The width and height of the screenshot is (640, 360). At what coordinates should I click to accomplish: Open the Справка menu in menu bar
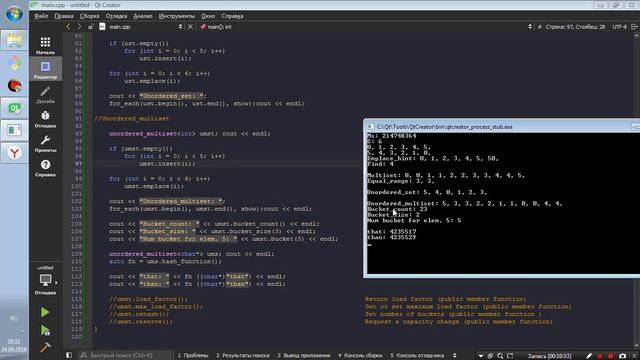click(232, 16)
